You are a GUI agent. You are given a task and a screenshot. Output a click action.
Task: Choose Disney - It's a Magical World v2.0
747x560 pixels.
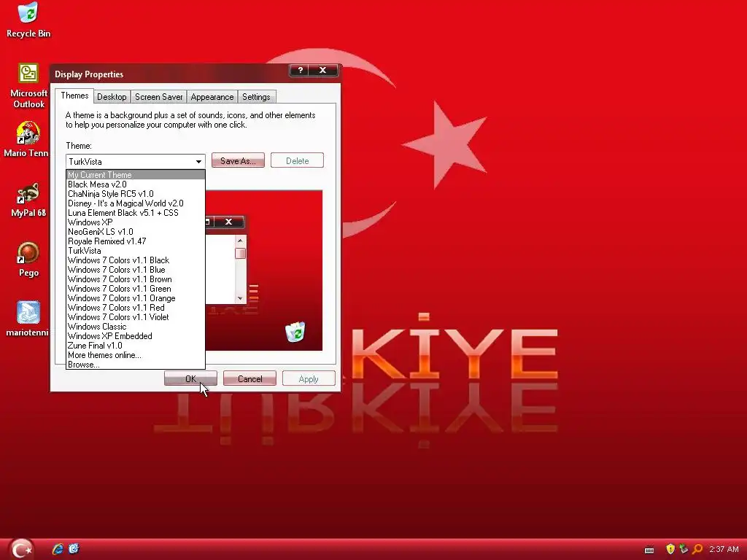click(135, 203)
